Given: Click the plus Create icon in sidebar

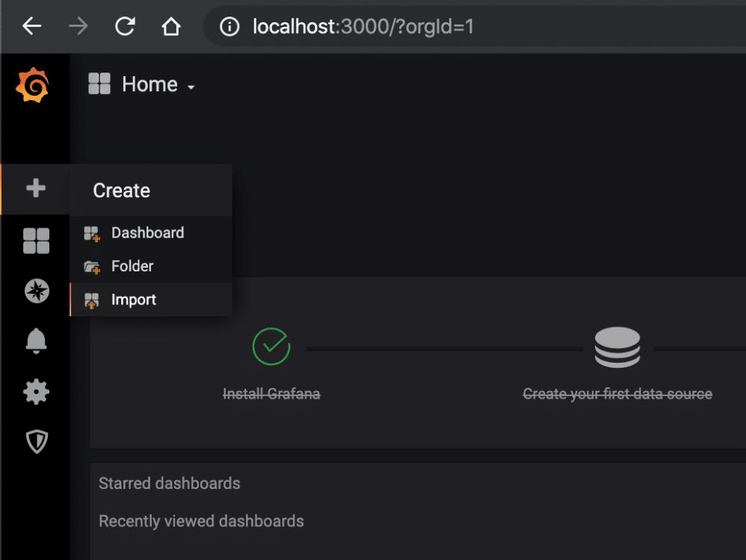Looking at the screenshot, I should (x=35, y=189).
